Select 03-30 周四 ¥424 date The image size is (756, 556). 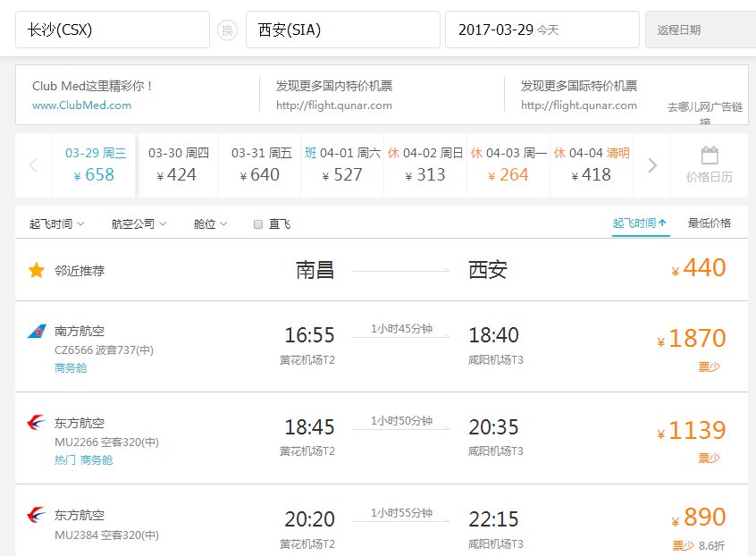point(178,164)
